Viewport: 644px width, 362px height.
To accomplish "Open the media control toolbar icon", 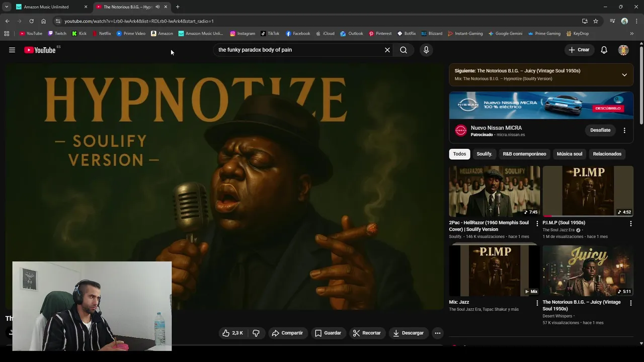I will click(612, 21).
